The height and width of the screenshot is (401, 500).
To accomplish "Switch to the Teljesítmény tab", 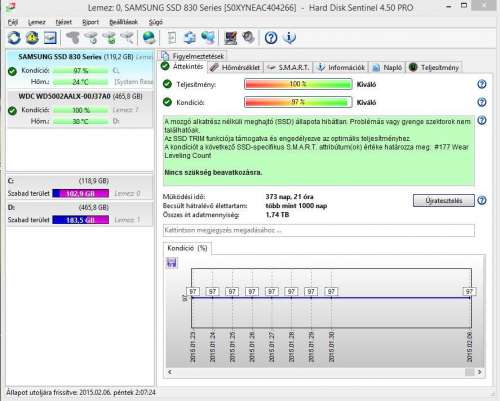I will coord(434,67).
